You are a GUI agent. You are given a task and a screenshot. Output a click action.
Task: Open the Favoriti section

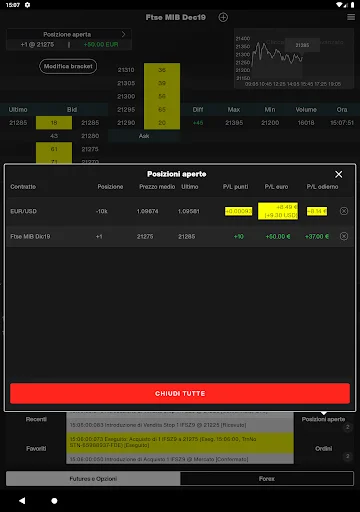pos(36,449)
